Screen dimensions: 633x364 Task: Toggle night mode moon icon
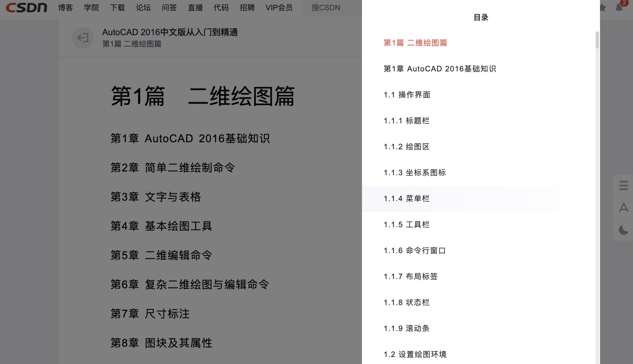(x=623, y=230)
